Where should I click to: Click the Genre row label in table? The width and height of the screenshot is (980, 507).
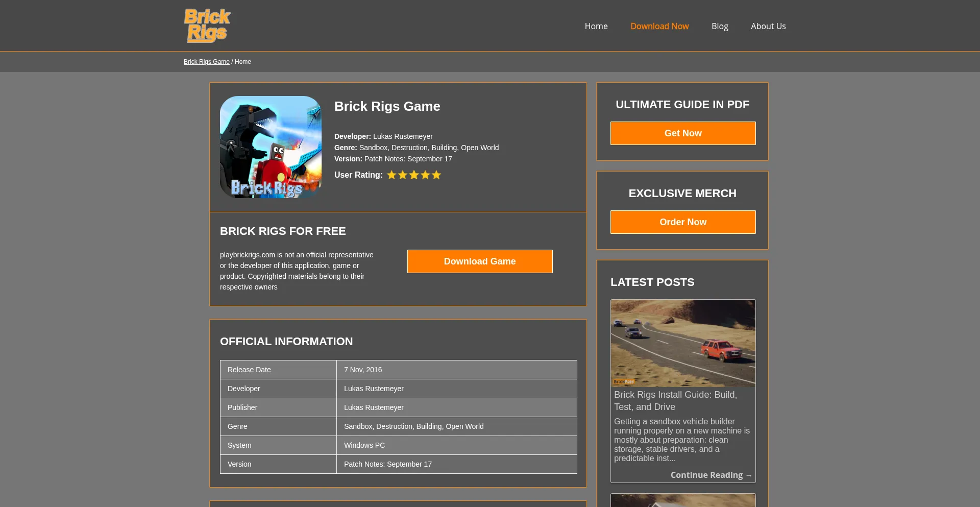click(278, 426)
